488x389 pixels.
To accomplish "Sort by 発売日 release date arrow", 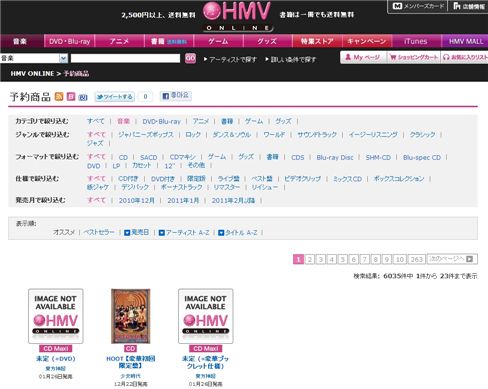I will tap(127, 233).
